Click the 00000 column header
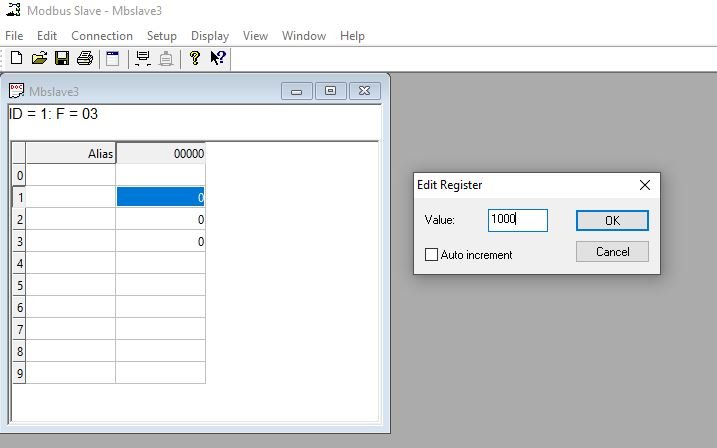 pos(160,154)
